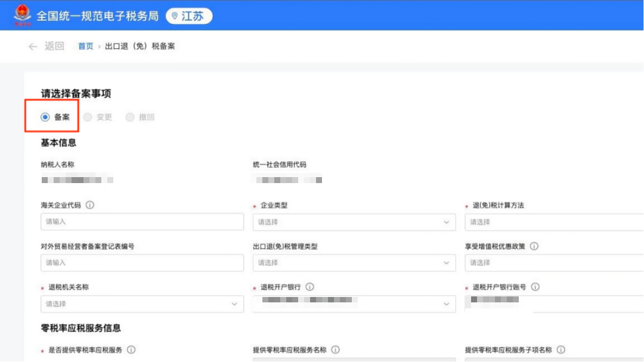Click the 江苏 region selector button

(x=189, y=16)
